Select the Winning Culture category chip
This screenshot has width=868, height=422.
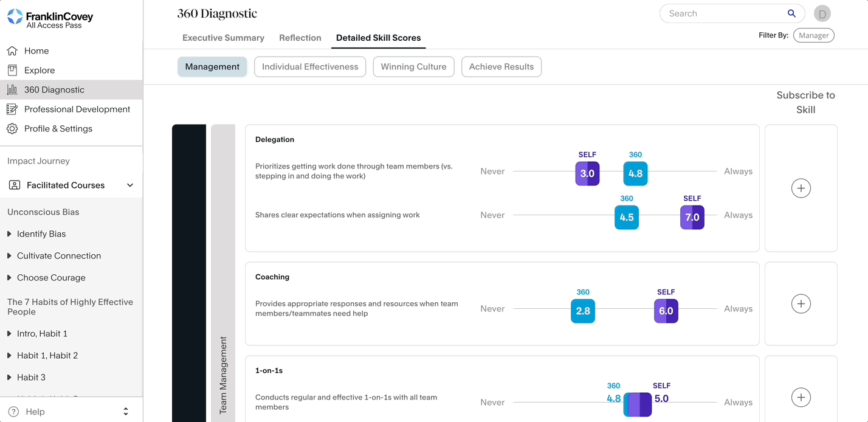point(413,67)
